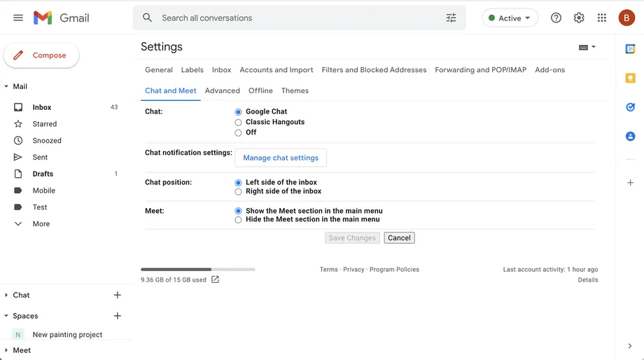Open the Settings gear icon
This screenshot has width=644, height=360.
pyautogui.click(x=579, y=18)
